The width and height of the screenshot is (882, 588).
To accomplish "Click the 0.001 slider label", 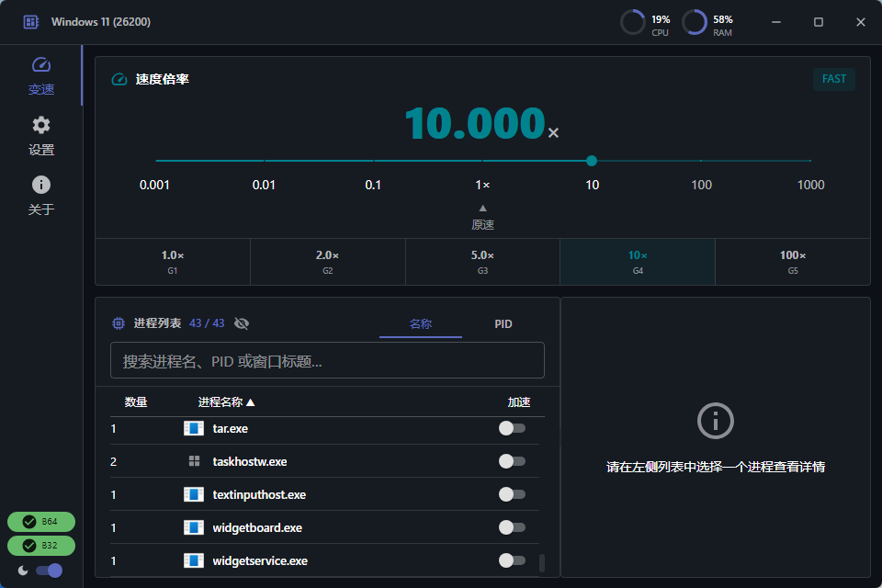I will (x=154, y=185).
